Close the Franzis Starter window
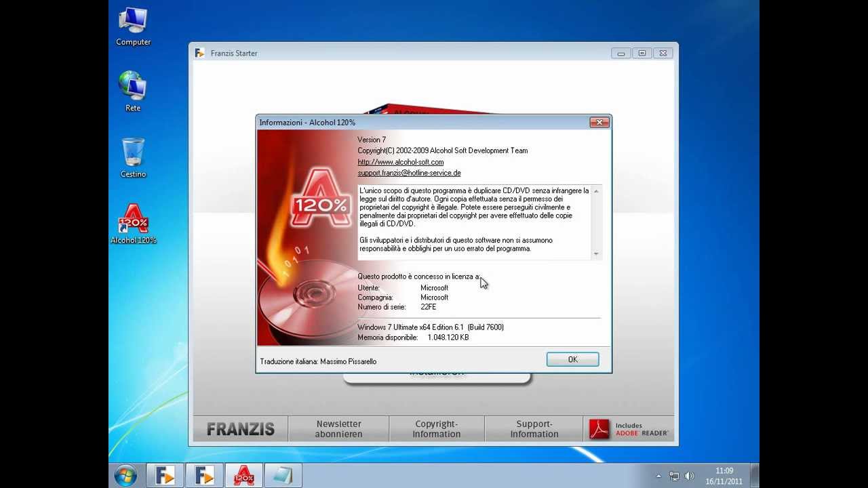This screenshot has width=868, height=488. point(663,53)
